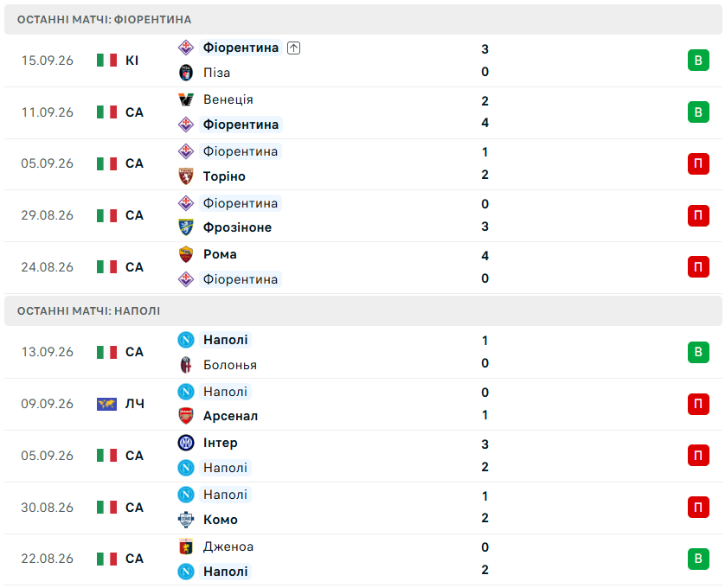The width and height of the screenshot is (725, 588).
Task: Click the Venezia team logo
Action: pyautogui.click(x=186, y=99)
